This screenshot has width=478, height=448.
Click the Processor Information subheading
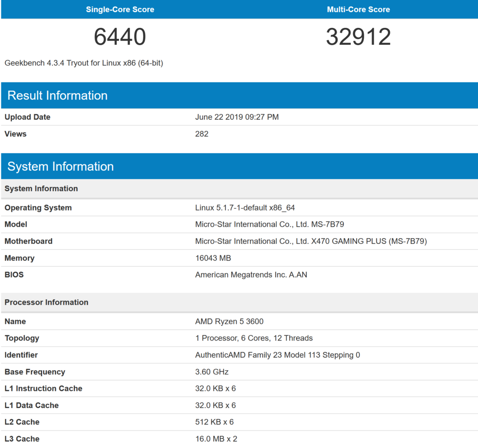click(47, 302)
